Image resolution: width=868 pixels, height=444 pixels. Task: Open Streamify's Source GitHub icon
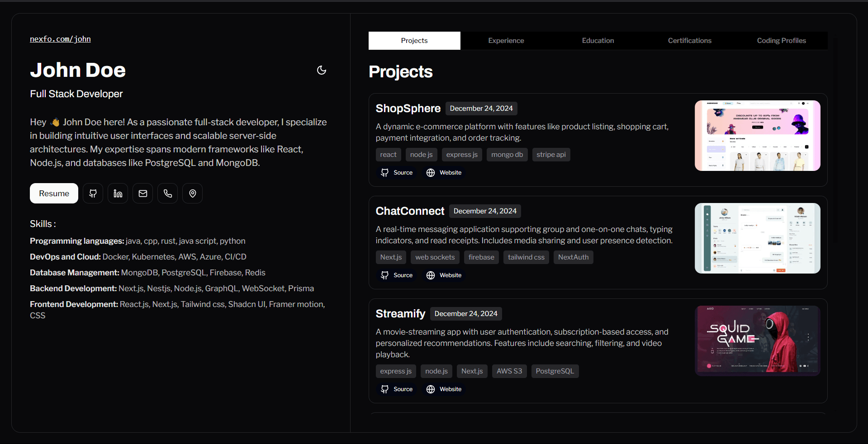[385, 389]
